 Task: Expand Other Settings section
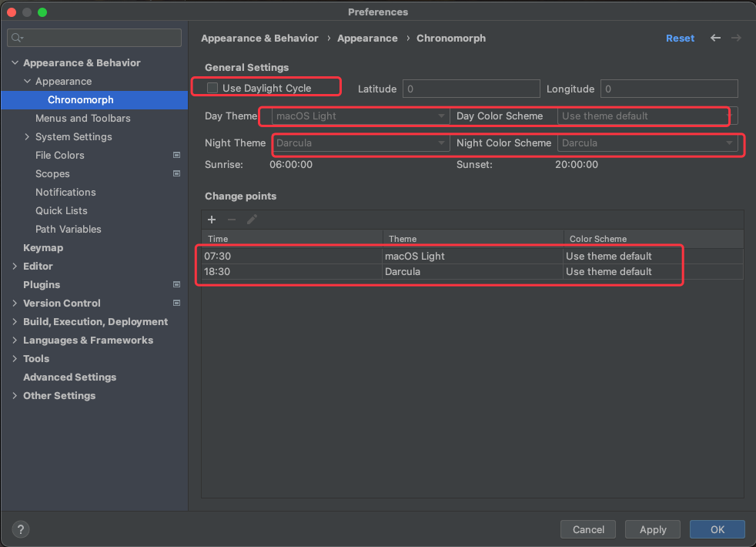pos(15,395)
